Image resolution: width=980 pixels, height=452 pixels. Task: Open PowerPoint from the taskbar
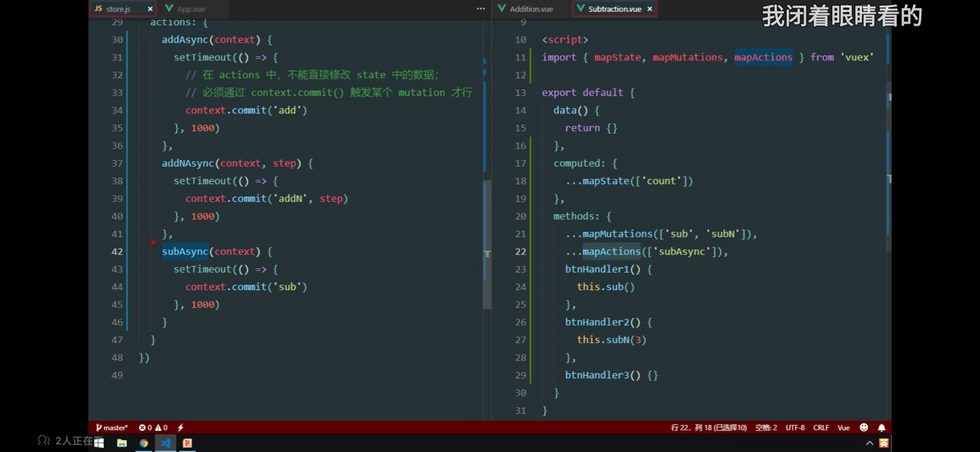pos(187,443)
